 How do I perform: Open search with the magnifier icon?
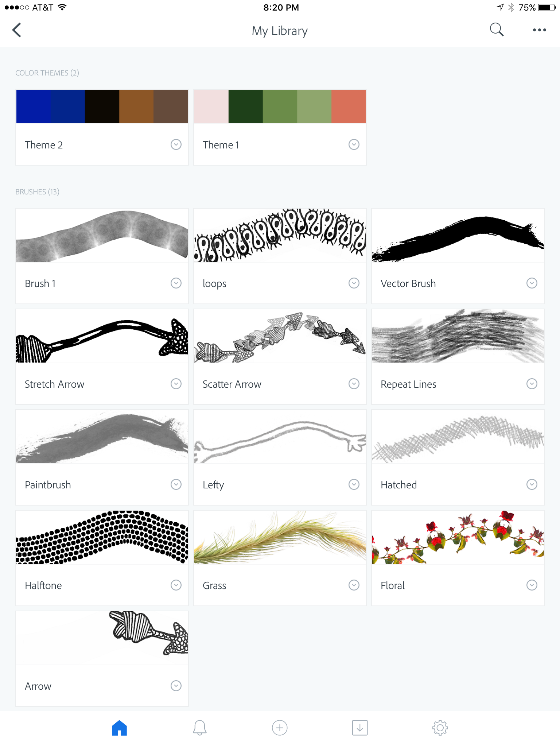pos(497,30)
